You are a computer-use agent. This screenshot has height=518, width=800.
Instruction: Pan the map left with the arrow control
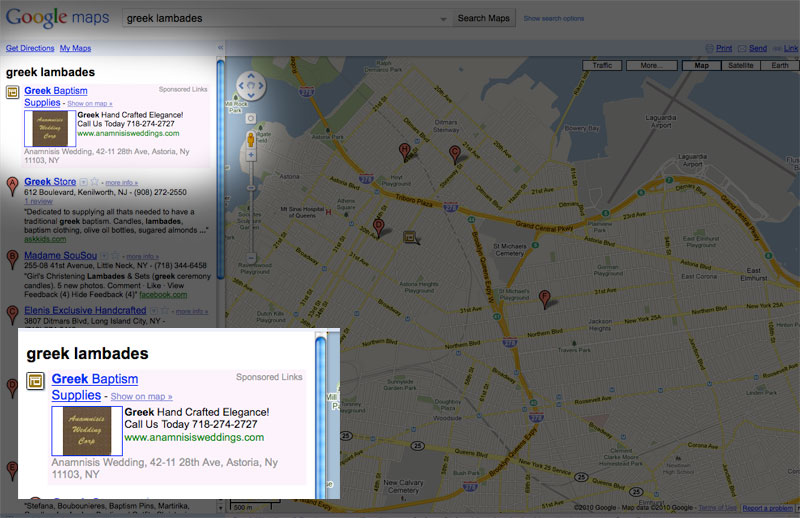click(241, 86)
